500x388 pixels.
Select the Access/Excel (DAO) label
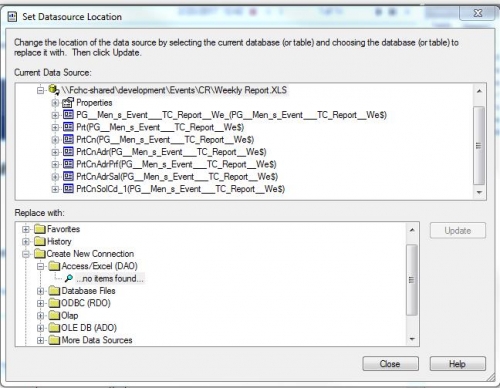[x=99, y=266]
